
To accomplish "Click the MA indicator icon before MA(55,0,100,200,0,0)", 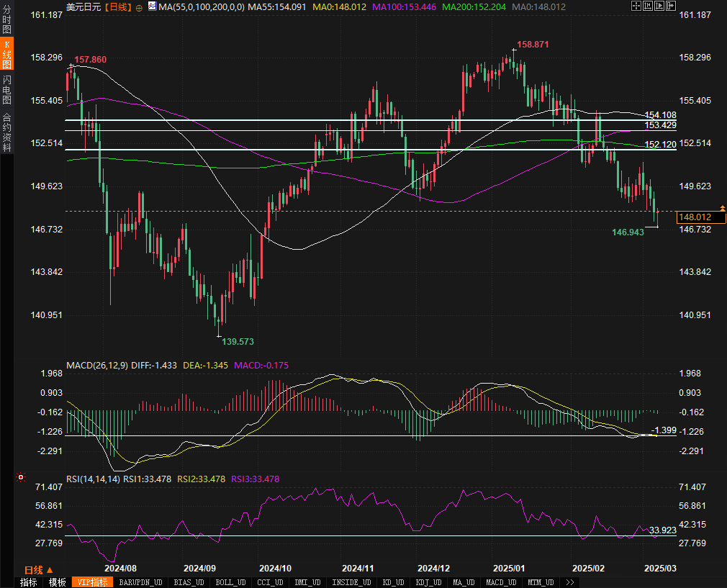I will [x=152, y=6].
